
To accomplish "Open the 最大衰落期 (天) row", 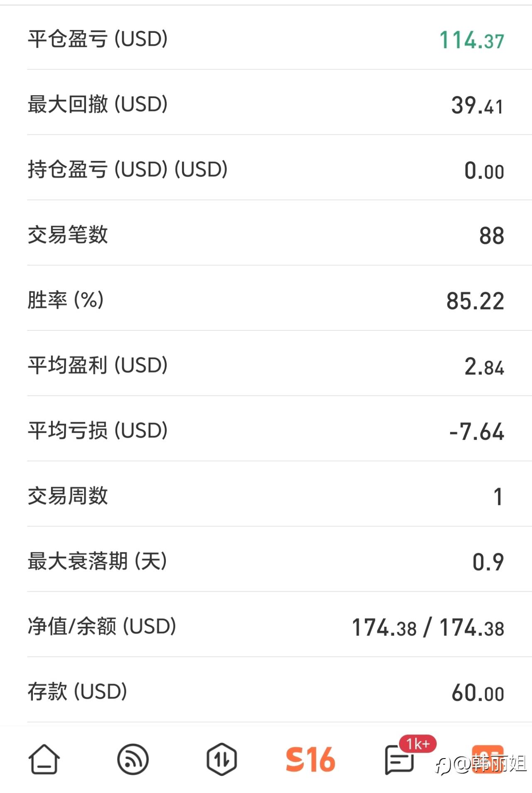I will pyautogui.click(x=266, y=561).
